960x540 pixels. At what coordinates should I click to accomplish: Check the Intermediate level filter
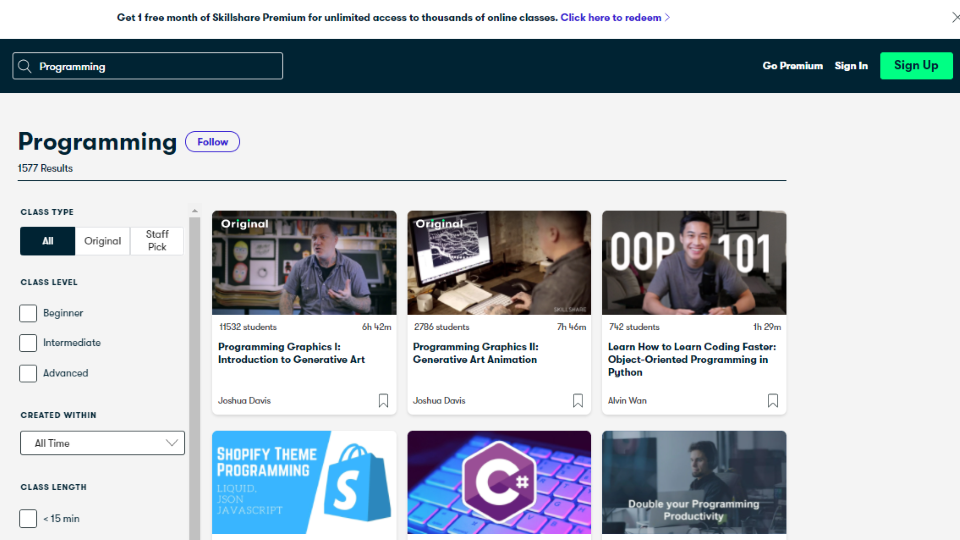28,343
